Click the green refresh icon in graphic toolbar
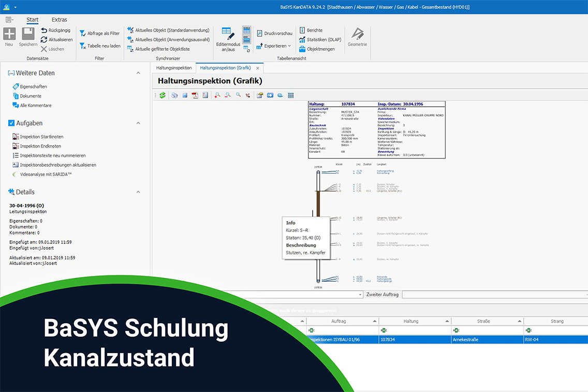588x392 pixels. (x=163, y=95)
